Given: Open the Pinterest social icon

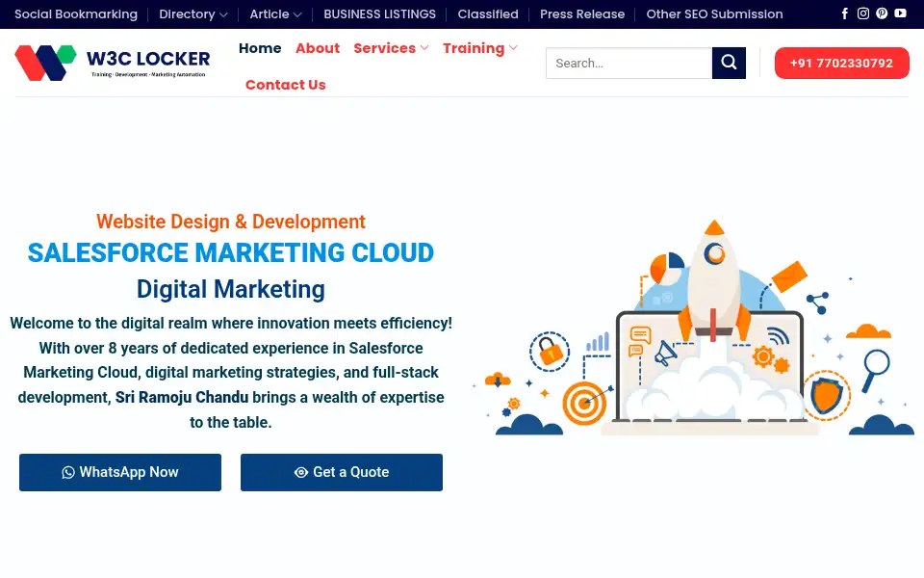Looking at the screenshot, I should (882, 13).
